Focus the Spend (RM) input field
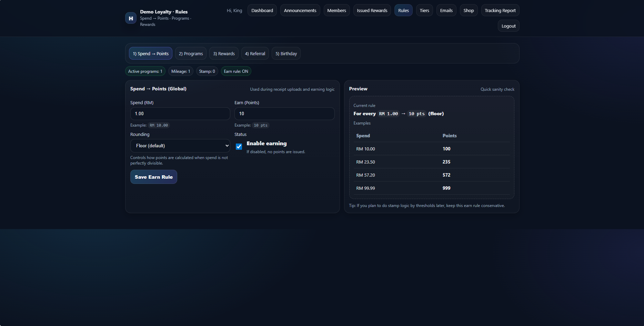Screen dimensions: 644x326 pos(180,113)
